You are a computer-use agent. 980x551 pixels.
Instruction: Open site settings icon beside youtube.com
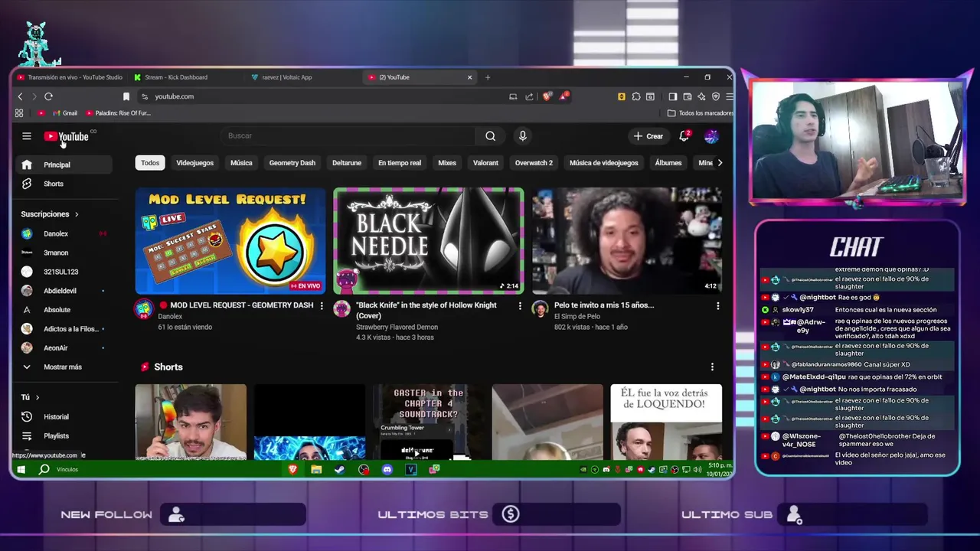click(x=144, y=96)
